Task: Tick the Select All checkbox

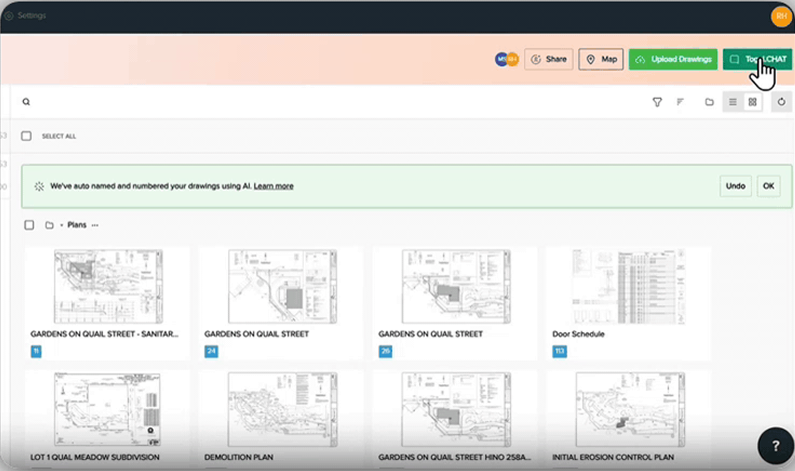Action: tap(26, 136)
